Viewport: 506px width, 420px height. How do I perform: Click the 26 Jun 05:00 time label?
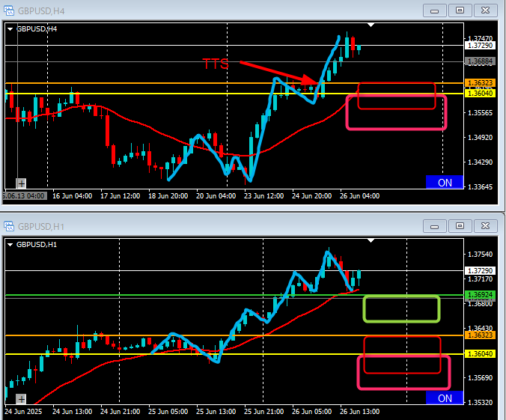tap(311, 412)
